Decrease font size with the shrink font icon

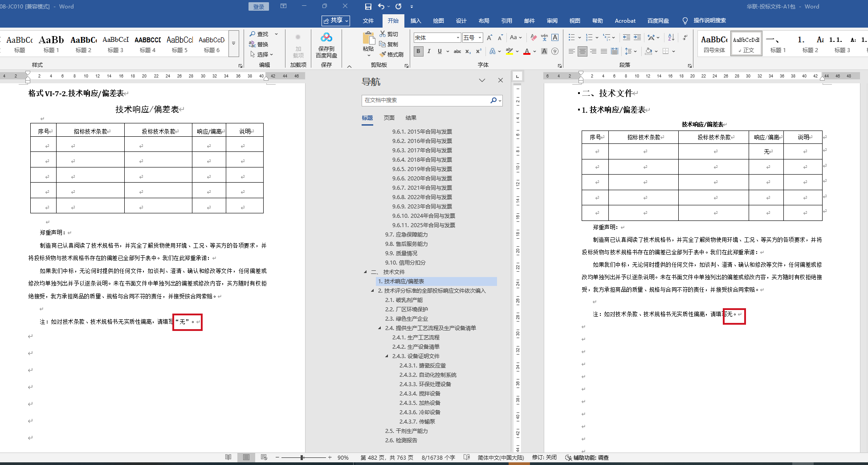500,37
